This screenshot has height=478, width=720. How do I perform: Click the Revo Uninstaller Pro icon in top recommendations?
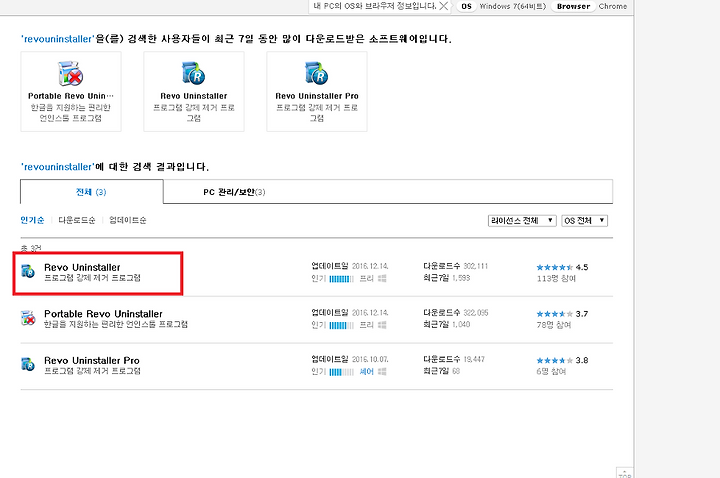coord(316,73)
